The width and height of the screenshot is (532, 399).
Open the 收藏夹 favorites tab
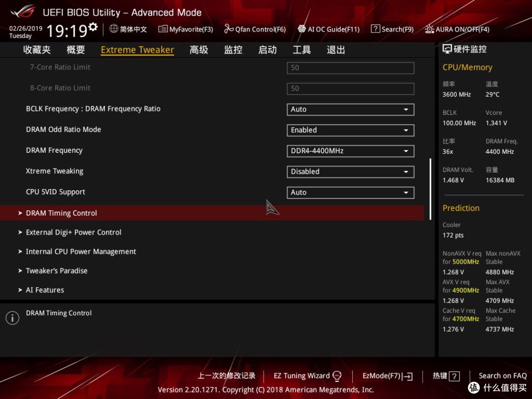tap(37, 50)
